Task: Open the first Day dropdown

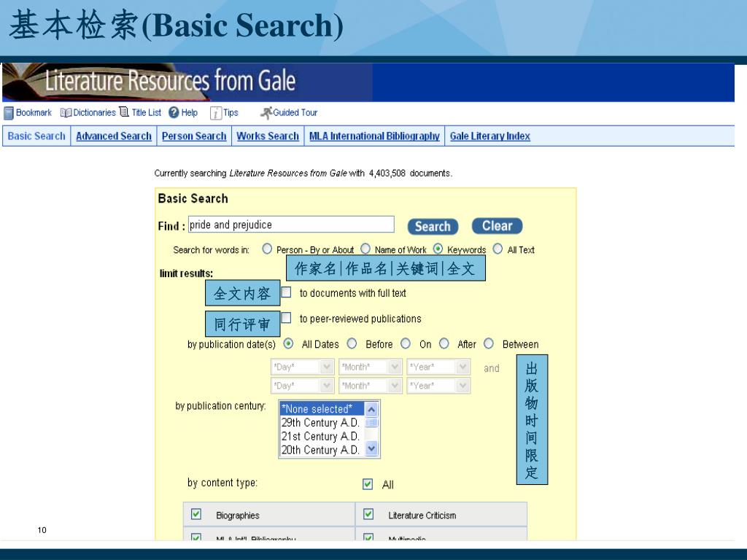Action: coord(303,367)
